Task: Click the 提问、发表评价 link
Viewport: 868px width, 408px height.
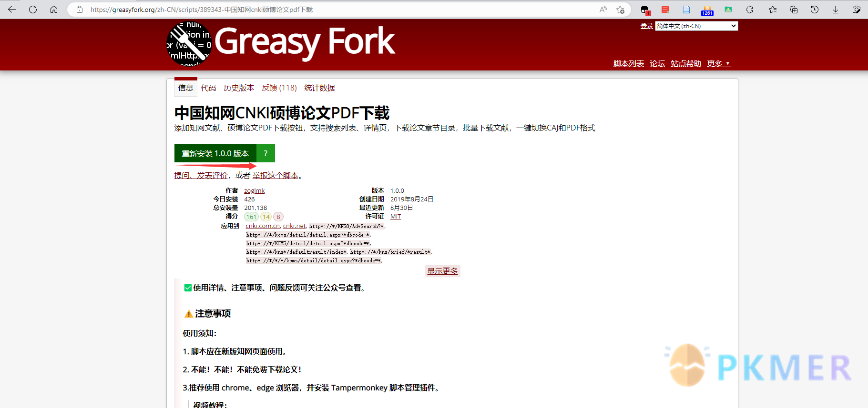Action: 201,175
